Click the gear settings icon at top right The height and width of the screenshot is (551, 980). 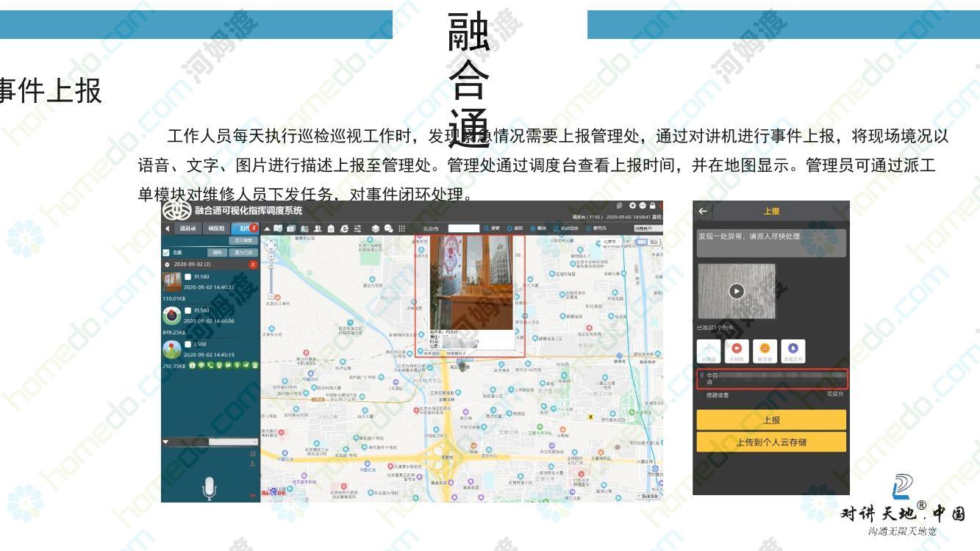pyautogui.click(x=632, y=206)
